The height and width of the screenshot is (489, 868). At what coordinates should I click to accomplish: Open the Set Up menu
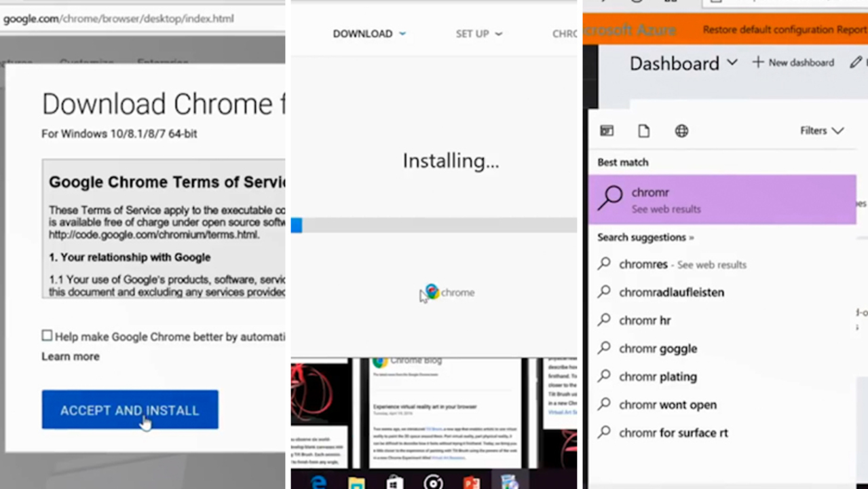(x=478, y=34)
